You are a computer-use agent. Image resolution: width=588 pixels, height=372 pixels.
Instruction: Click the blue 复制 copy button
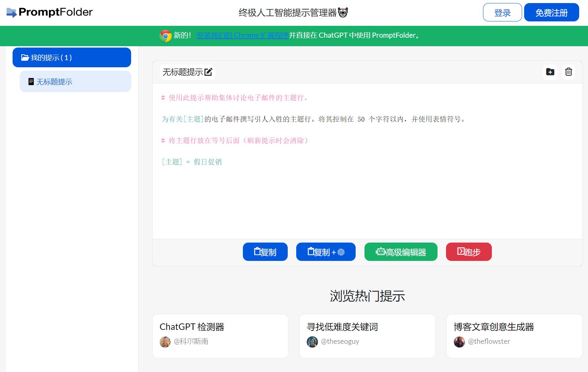[x=265, y=252]
